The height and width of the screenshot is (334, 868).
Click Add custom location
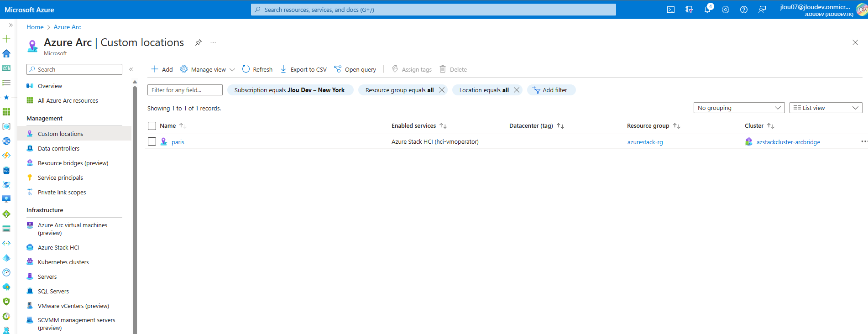(x=162, y=69)
